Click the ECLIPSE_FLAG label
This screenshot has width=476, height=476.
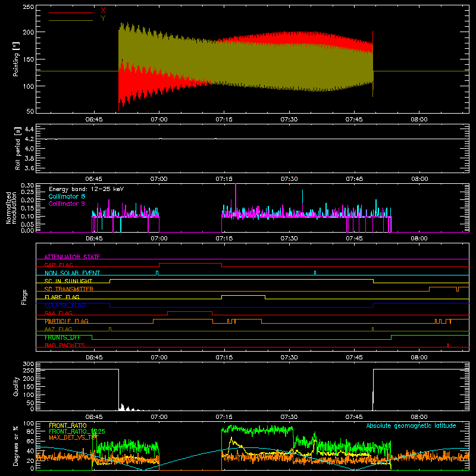click(65, 305)
